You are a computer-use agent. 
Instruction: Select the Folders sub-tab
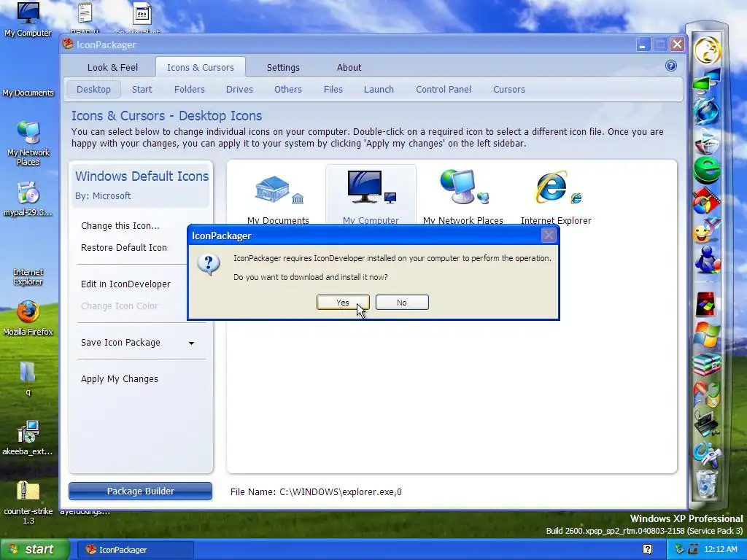point(189,90)
